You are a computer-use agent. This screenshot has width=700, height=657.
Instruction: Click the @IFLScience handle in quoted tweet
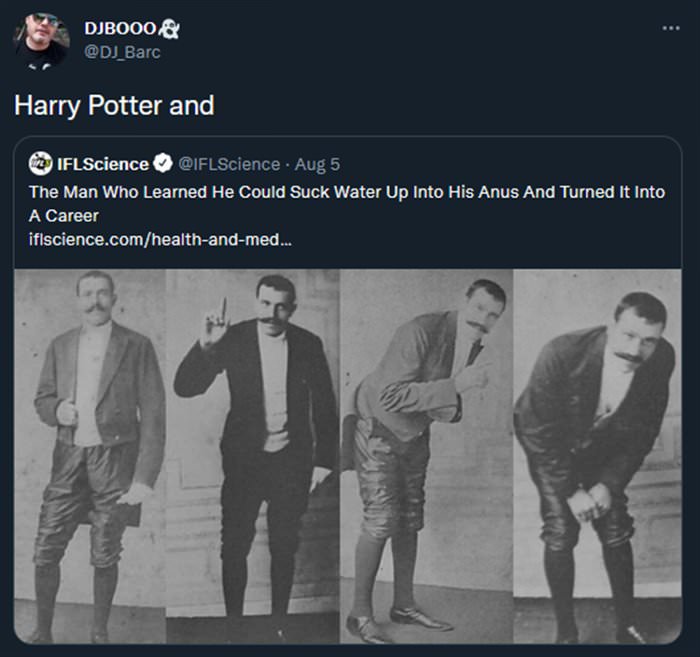pyautogui.click(x=229, y=163)
